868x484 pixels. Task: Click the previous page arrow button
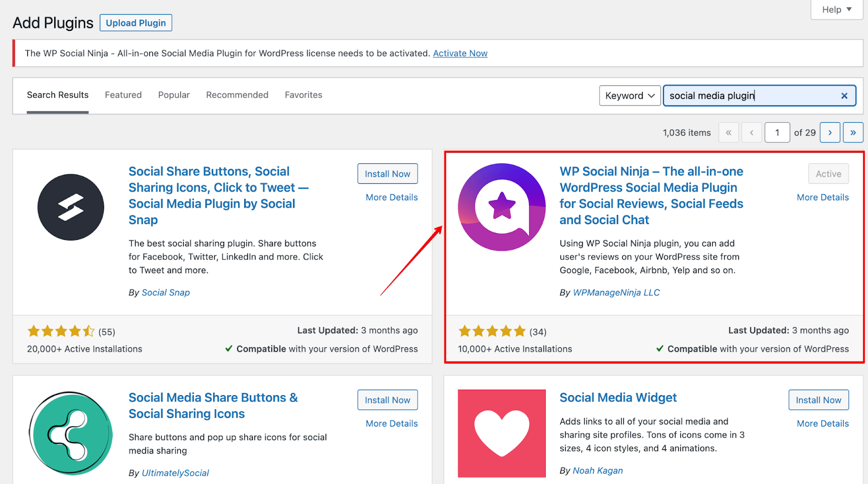[751, 132]
